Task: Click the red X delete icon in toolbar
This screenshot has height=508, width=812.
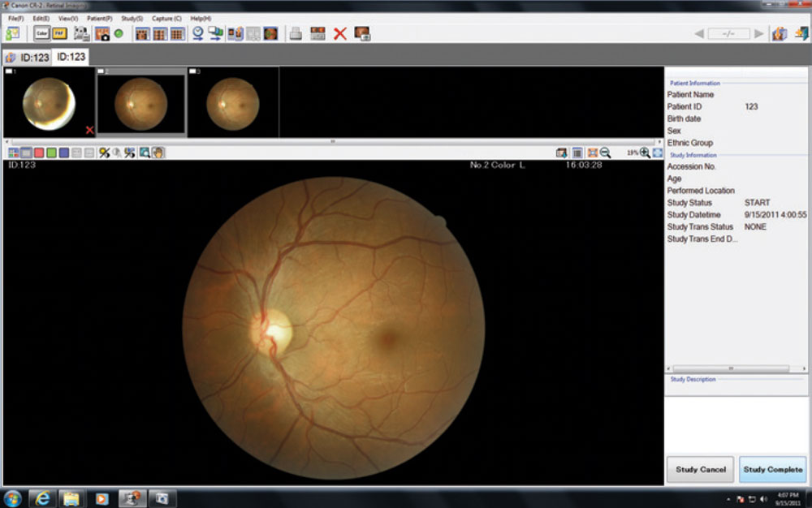Action: click(x=340, y=33)
